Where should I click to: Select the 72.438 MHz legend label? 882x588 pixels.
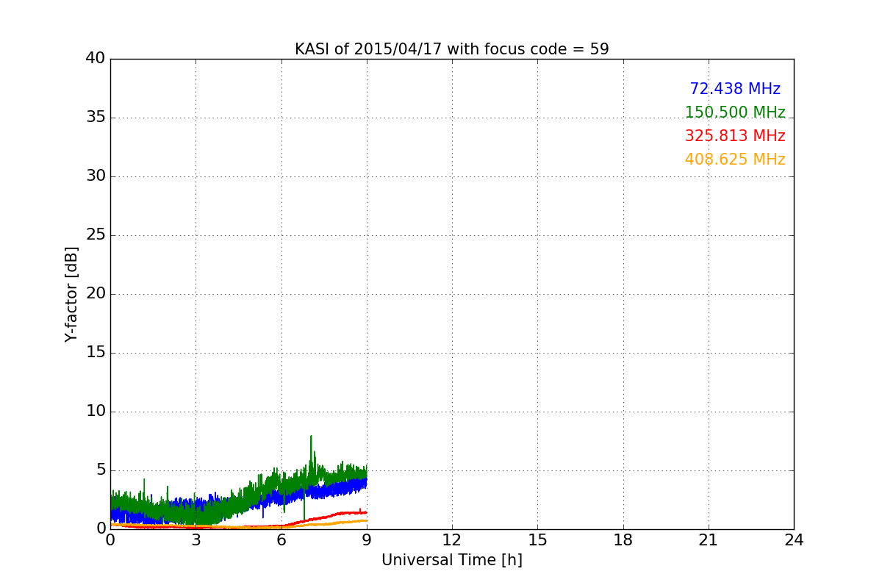pos(735,89)
